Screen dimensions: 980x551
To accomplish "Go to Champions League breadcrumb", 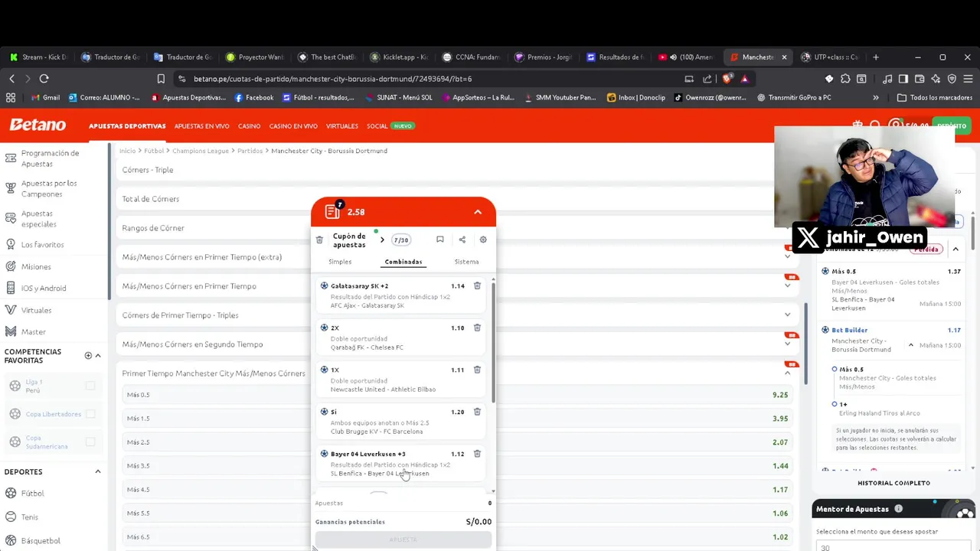I will 201,151.
